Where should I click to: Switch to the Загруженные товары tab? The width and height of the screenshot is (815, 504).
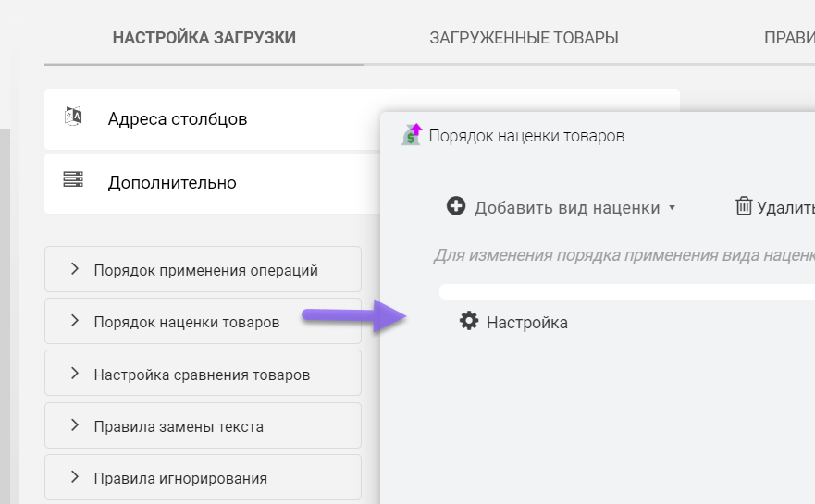[x=524, y=38]
